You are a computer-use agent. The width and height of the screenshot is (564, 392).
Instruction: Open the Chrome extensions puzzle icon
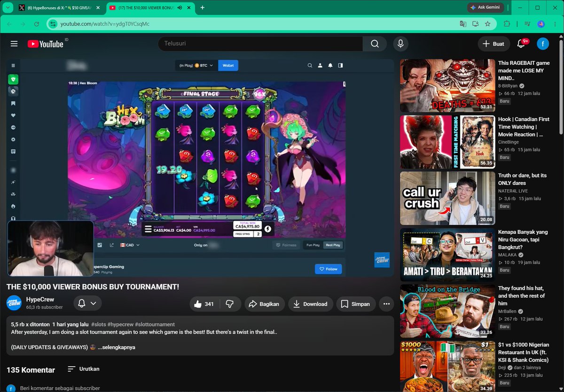(x=507, y=23)
